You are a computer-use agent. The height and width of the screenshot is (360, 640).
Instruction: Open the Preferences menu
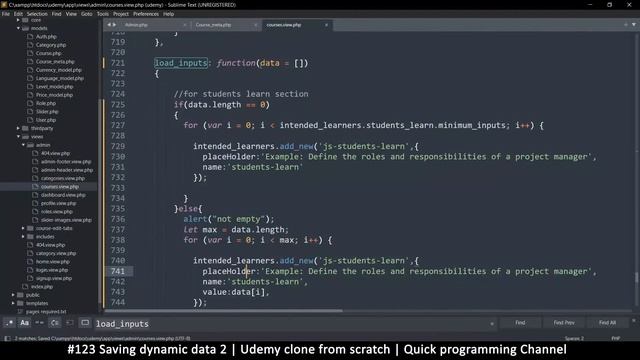tap(146, 14)
